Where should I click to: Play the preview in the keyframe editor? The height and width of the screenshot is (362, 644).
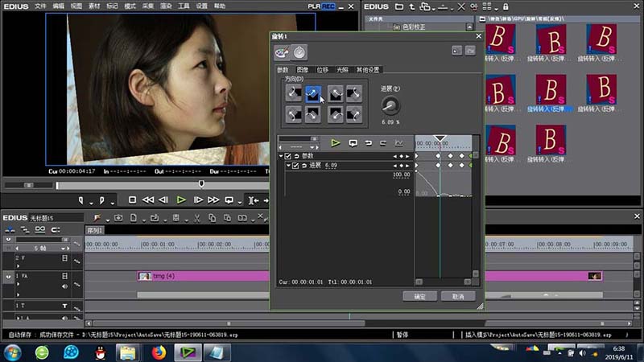pyautogui.click(x=336, y=143)
